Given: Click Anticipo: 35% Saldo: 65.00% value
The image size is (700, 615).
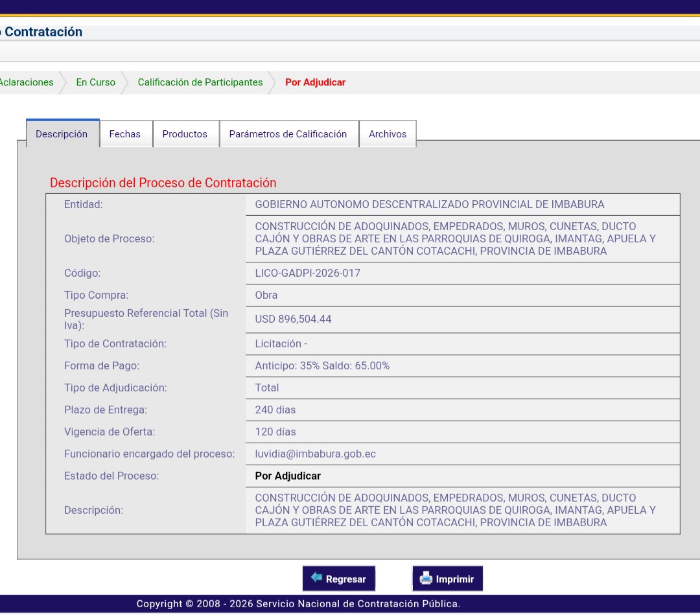Looking at the screenshot, I should (x=322, y=366).
